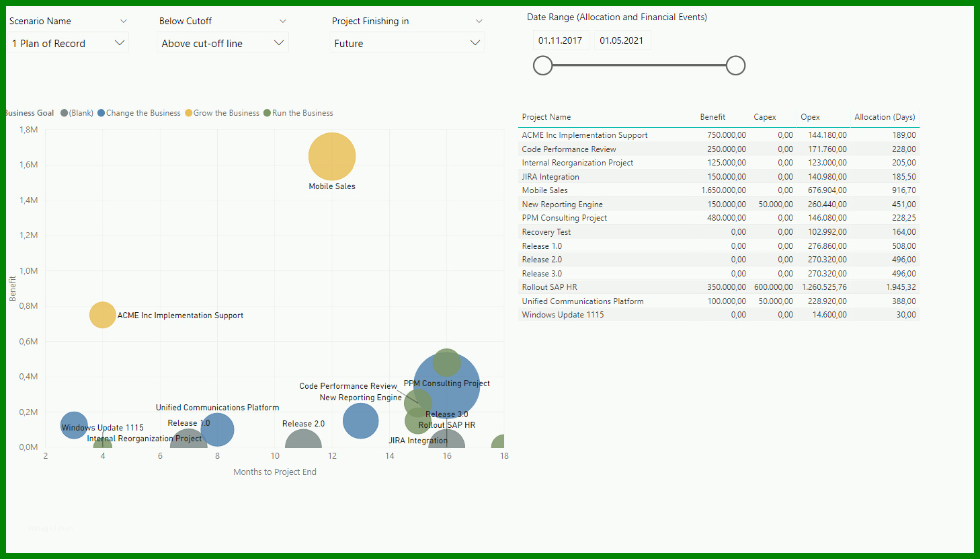
Task: Select ACME Inc Implementation Support table row
Action: click(719, 135)
